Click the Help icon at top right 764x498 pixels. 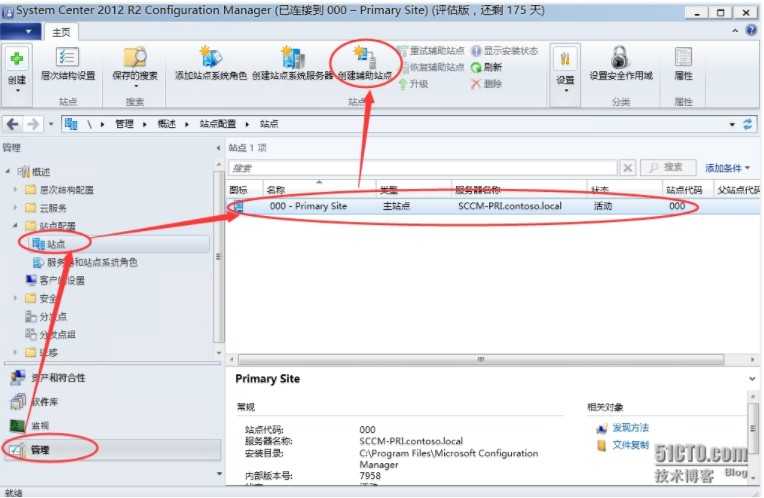[x=751, y=31]
